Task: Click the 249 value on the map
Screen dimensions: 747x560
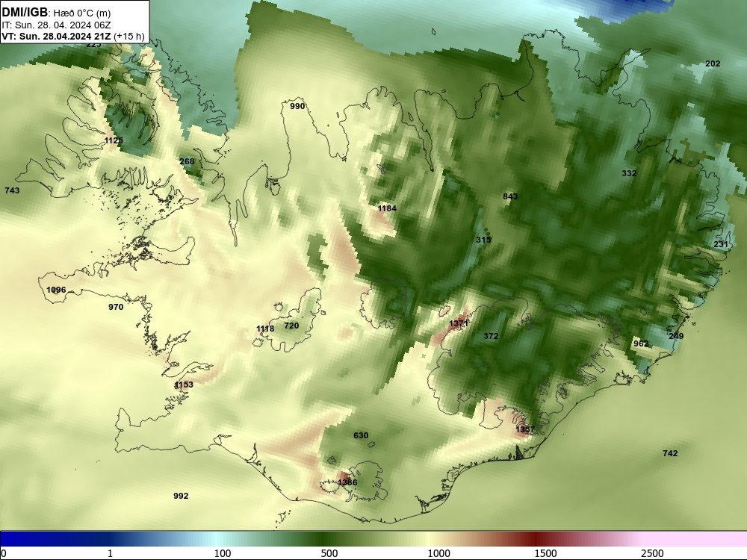Action: coord(676,336)
